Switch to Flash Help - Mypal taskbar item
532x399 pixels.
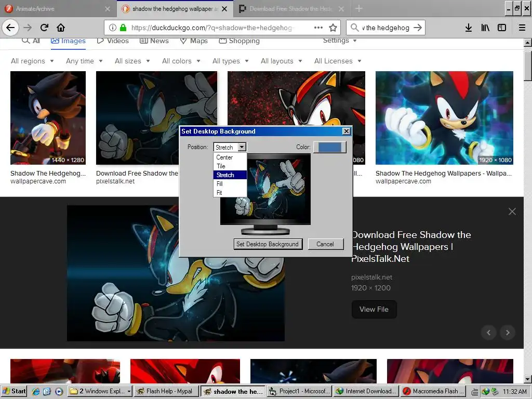[166, 391]
